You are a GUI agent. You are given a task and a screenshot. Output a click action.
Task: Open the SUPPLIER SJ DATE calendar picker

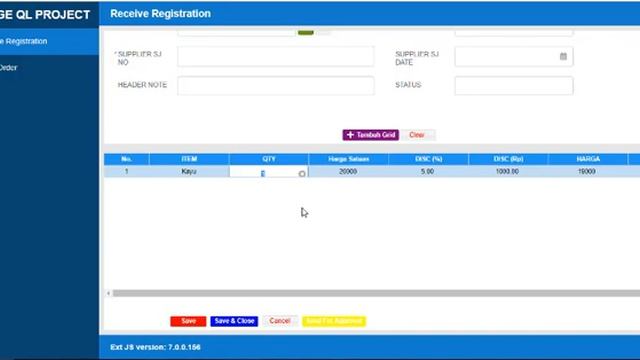[x=563, y=56]
